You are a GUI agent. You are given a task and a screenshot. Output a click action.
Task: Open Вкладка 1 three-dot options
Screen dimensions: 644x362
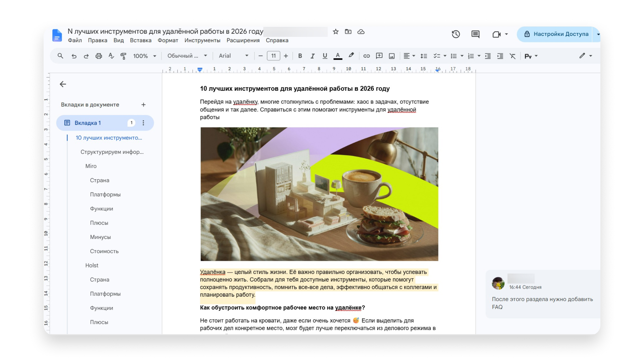tap(143, 123)
